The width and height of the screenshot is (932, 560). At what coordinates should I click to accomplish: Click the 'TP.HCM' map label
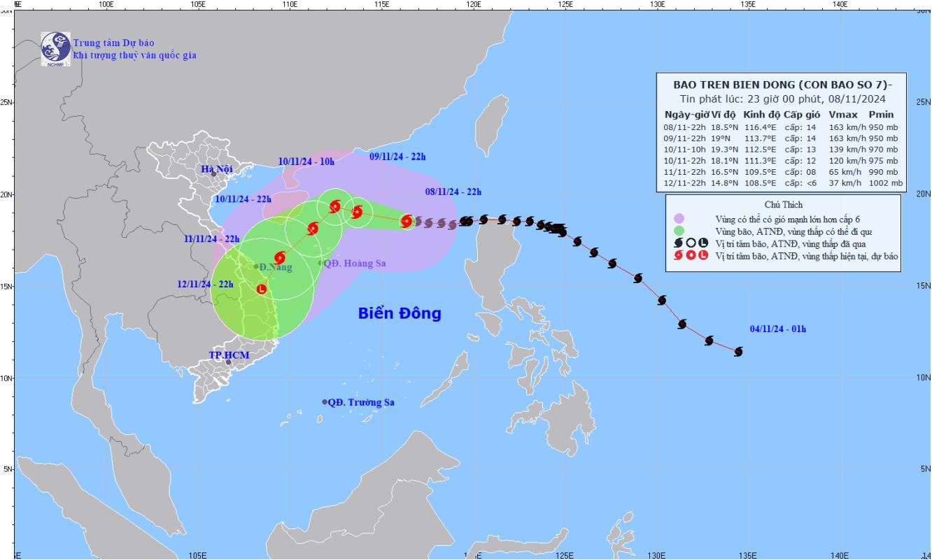pyautogui.click(x=229, y=355)
